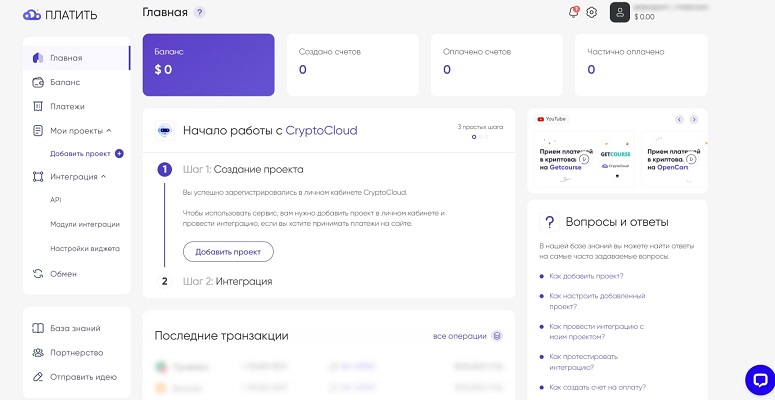775x400 pixels.
Task: Show previous YouTube video with left arrow
Action: pos(680,119)
